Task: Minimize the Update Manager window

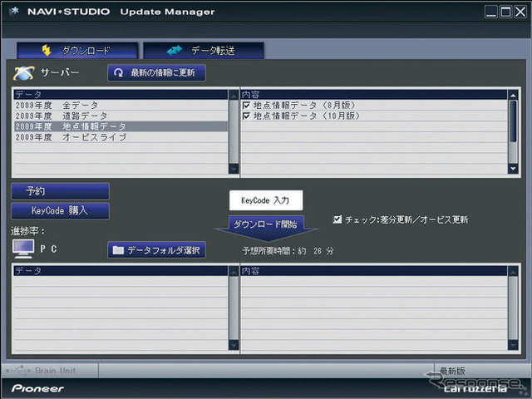Action: pos(490,12)
